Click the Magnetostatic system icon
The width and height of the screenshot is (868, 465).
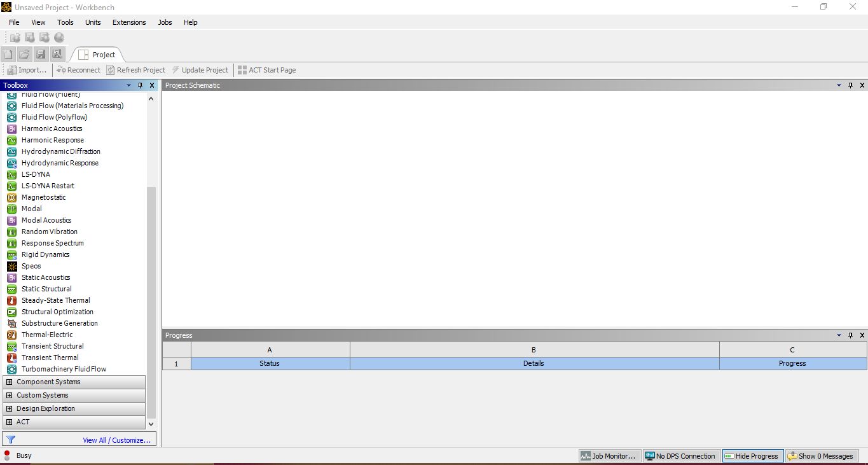click(x=11, y=197)
